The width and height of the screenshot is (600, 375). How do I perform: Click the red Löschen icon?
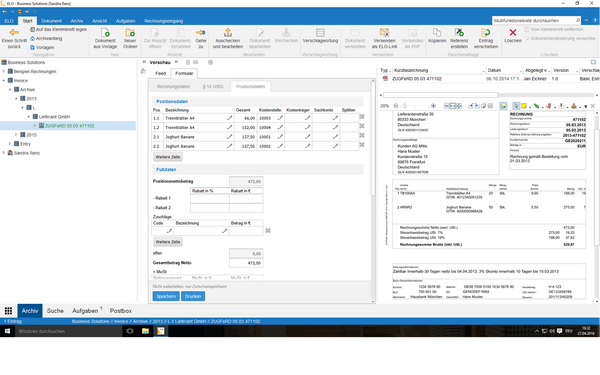point(513,32)
